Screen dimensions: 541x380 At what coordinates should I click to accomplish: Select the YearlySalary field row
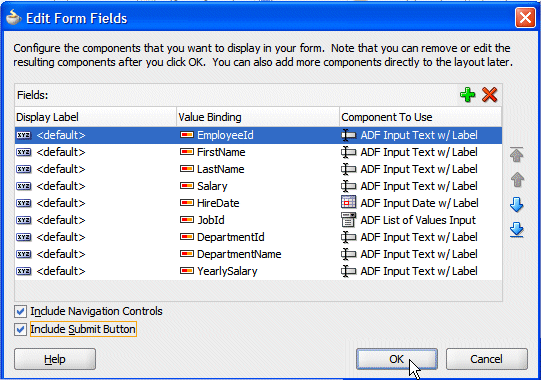tap(258, 271)
